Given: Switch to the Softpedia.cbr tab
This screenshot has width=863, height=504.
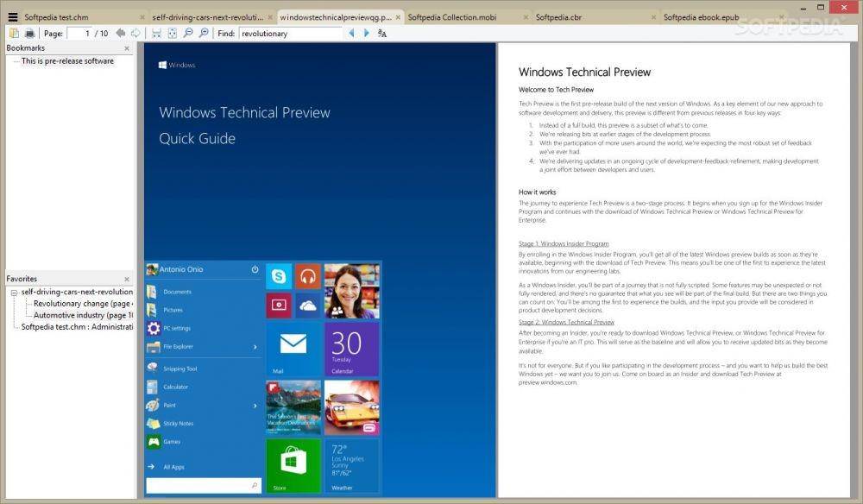Looking at the screenshot, I should point(558,17).
